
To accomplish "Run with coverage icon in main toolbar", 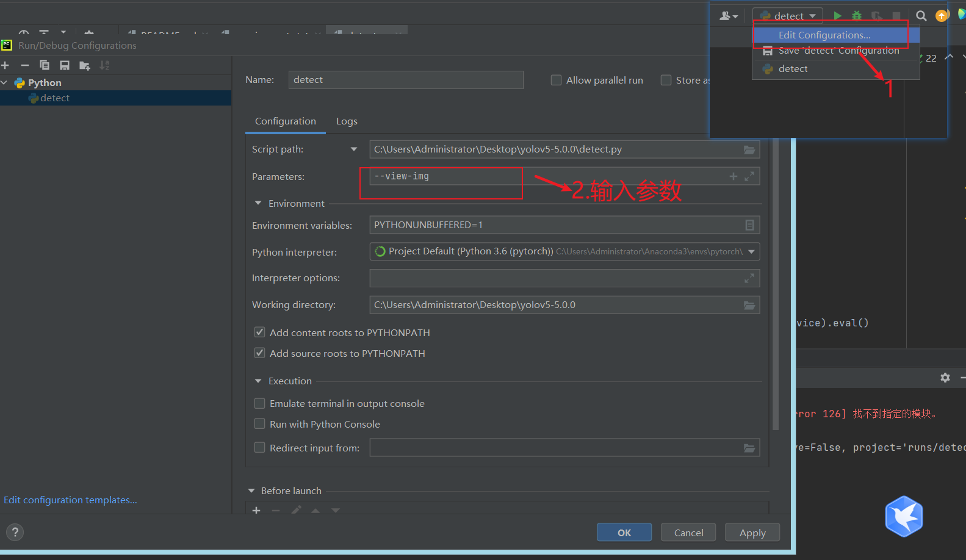I will pyautogui.click(x=876, y=16).
